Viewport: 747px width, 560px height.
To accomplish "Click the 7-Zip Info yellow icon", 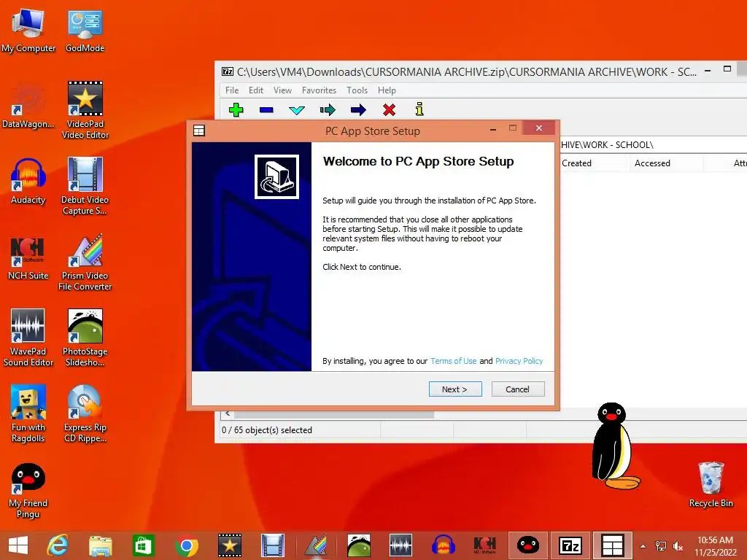I will click(419, 109).
